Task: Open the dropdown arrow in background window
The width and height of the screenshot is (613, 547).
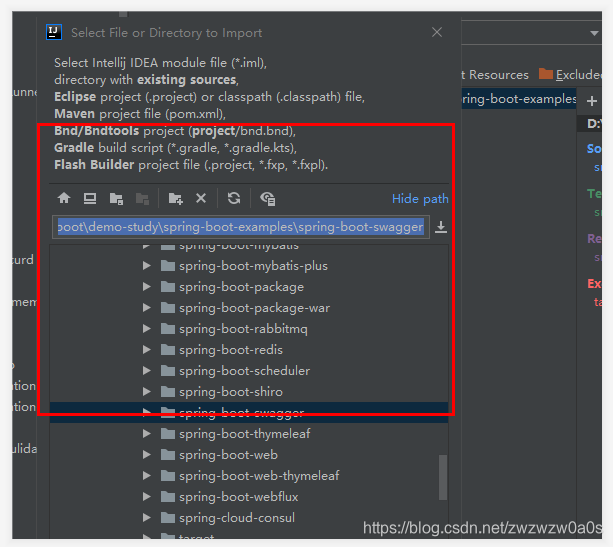Action: [594, 33]
